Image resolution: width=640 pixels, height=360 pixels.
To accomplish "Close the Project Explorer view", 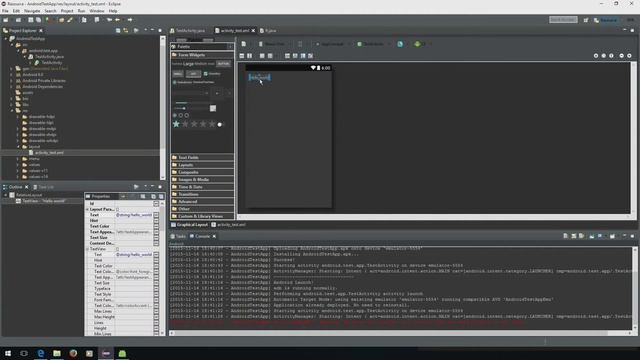I will [41, 31].
